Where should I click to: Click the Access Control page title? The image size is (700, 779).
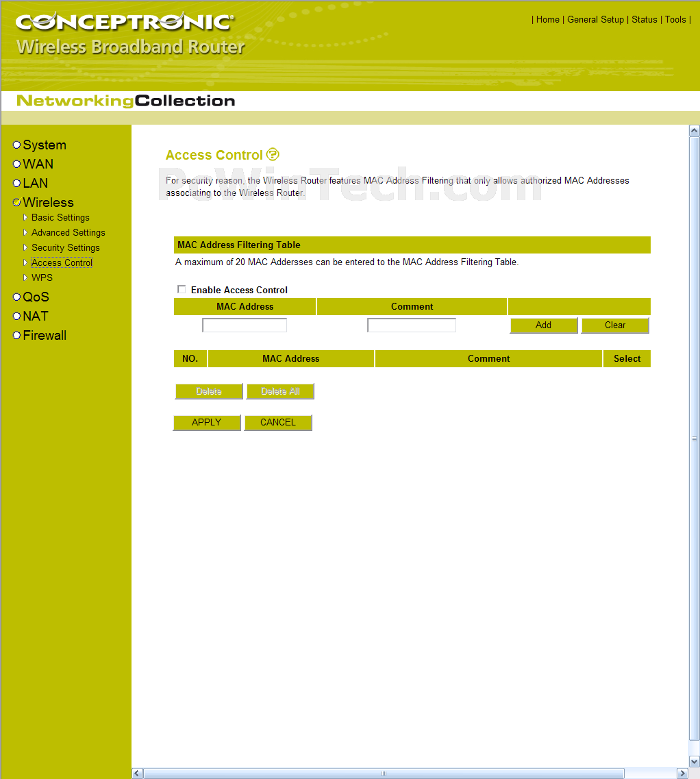coord(214,155)
